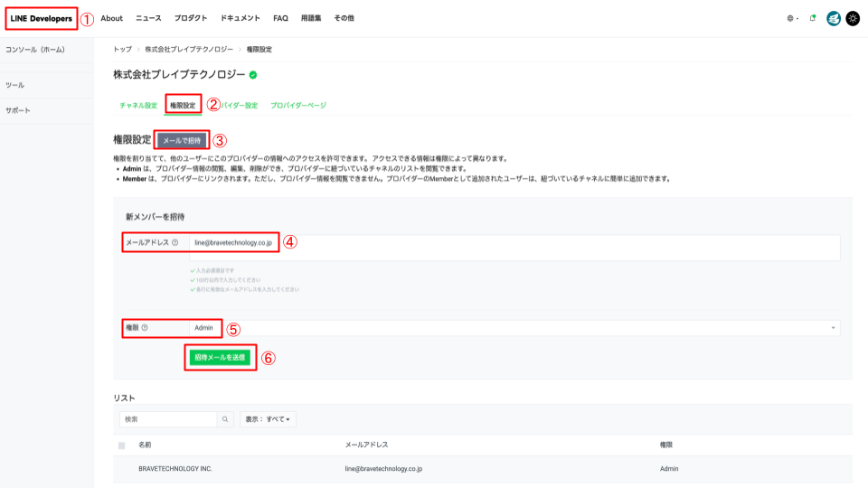Click the Admin cell in the list row
This screenshot has height=488, width=868.
tap(669, 469)
